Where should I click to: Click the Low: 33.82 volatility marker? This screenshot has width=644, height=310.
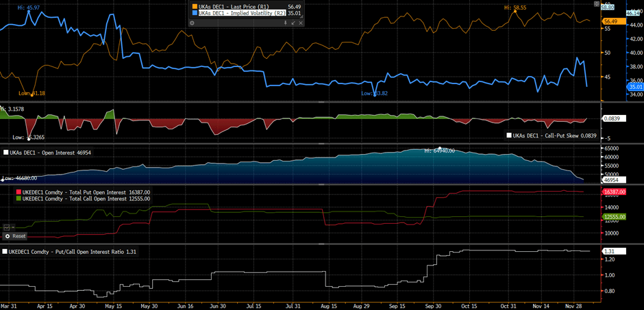pyautogui.click(x=374, y=93)
